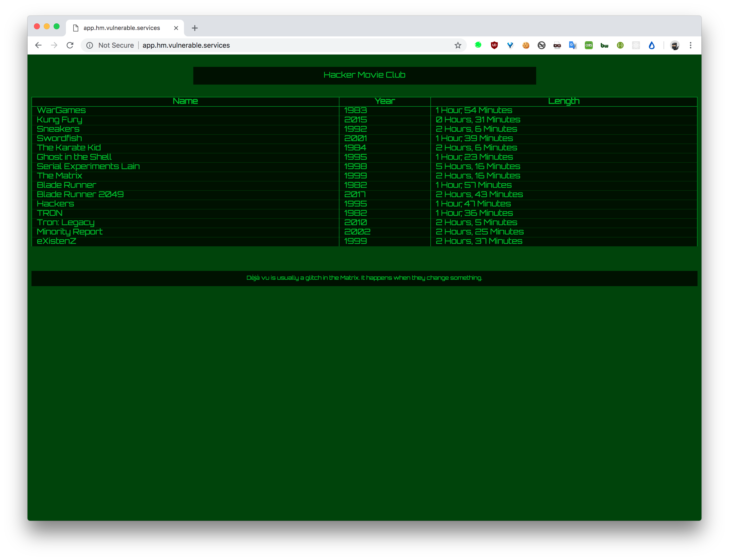Click the blue droplet extension icon

click(x=652, y=45)
